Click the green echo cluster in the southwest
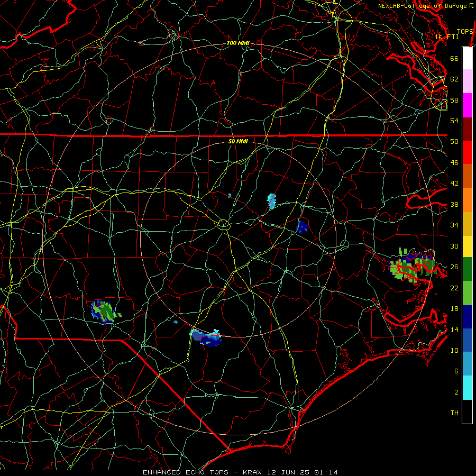Viewport: 476px width, 476px height. click(x=105, y=312)
